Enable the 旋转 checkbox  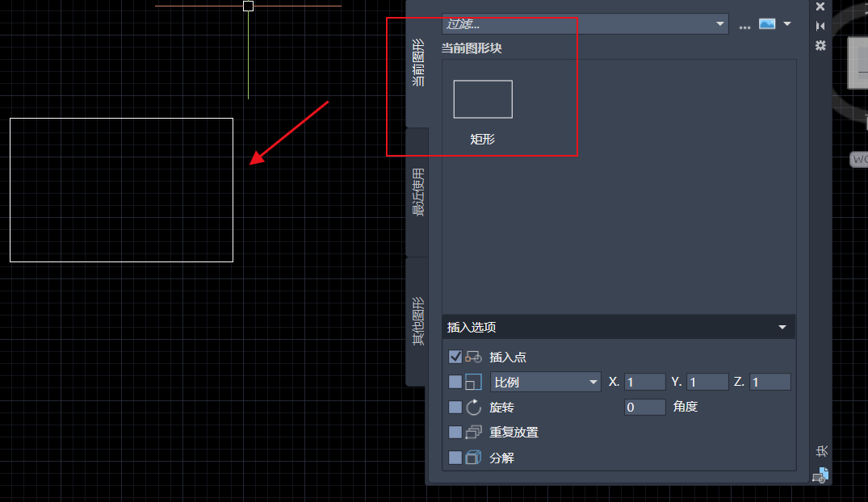tap(455, 408)
